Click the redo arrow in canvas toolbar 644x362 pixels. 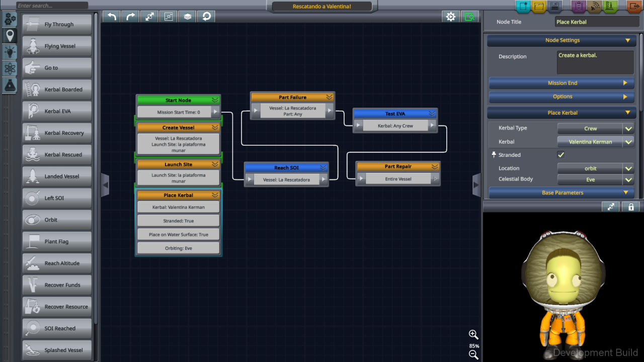[x=131, y=17]
